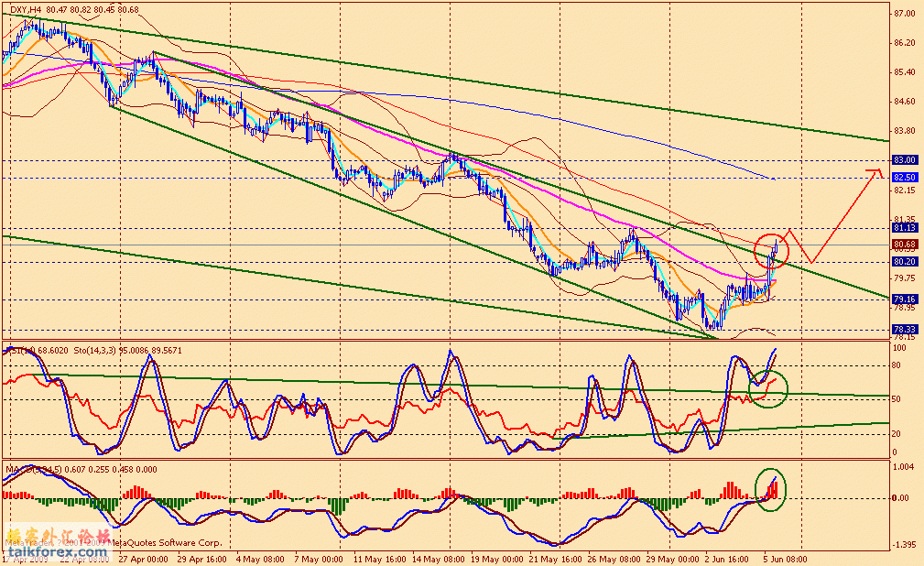This screenshot has height=566, width=924.
Task: Click the blue 82.50 level price tag
Action: [x=905, y=178]
